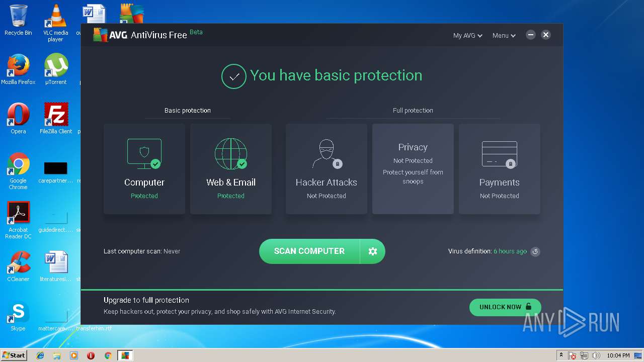This screenshot has width=644, height=362.
Task: Select the µTorrent desktop icon
Action: tap(56, 69)
